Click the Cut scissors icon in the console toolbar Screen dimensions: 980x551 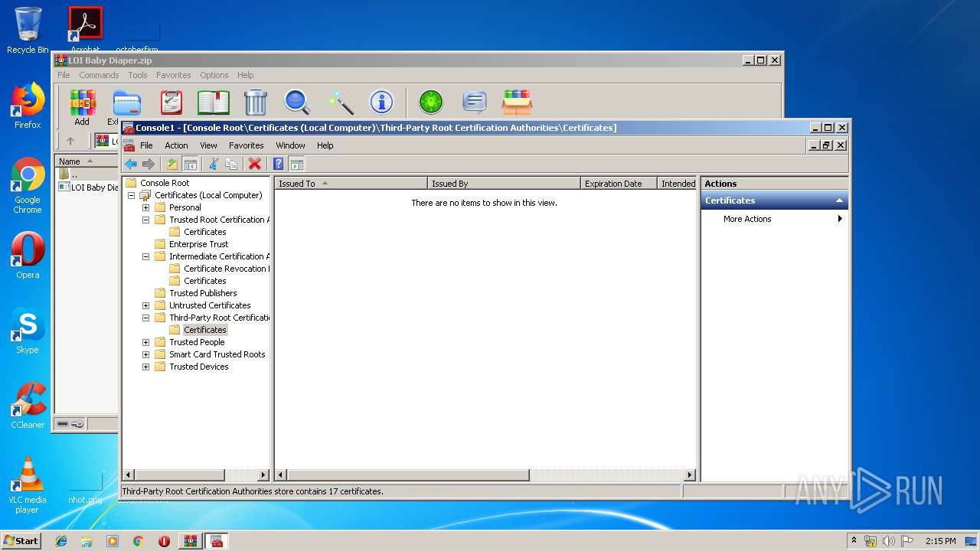(x=214, y=164)
